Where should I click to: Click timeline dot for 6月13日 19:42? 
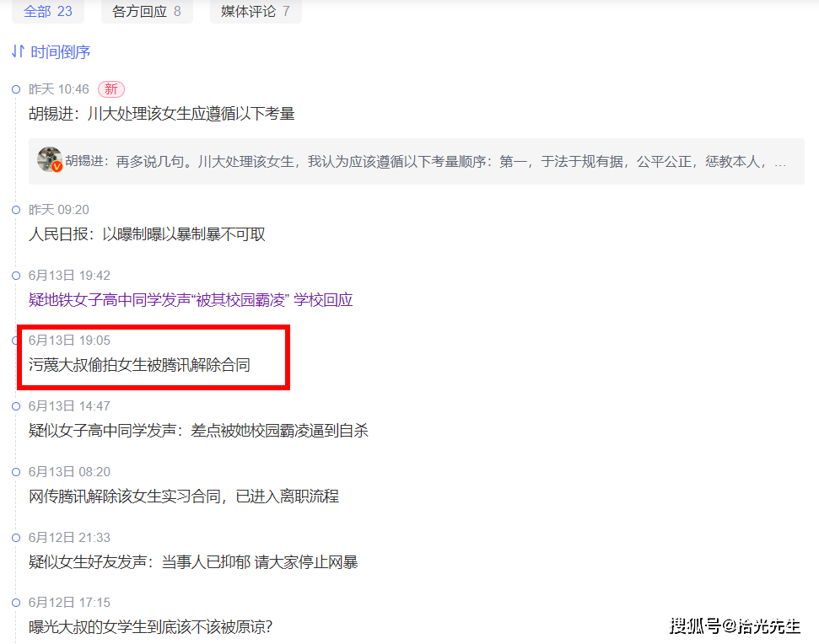click(16, 276)
